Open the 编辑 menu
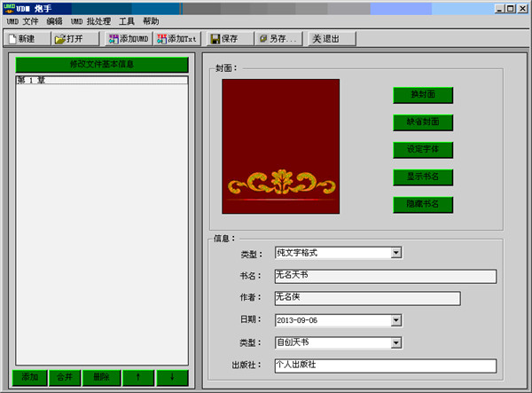This screenshot has height=393, width=532. [55, 21]
